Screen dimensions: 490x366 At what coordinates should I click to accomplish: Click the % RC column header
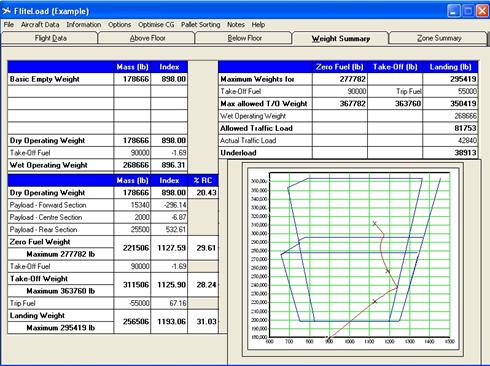click(x=203, y=180)
